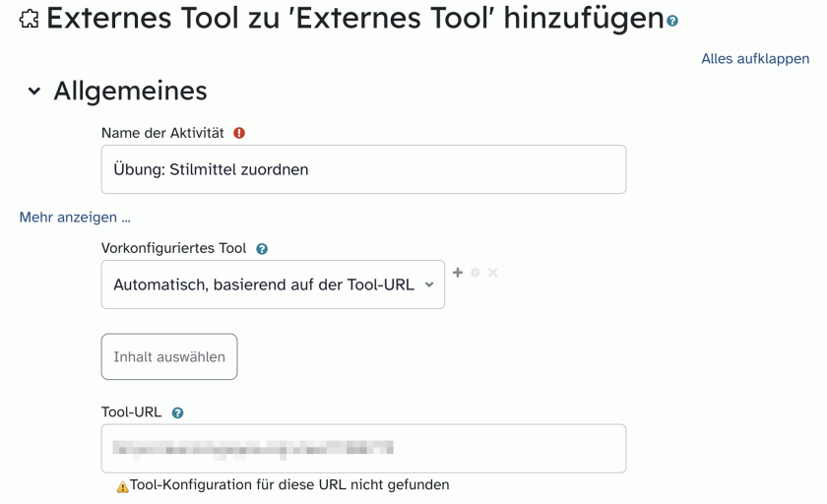This screenshot has width=827, height=504.
Task: Click the Tool-Konfiguration nicht gefunden warning text
Action: tap(289, 484)
